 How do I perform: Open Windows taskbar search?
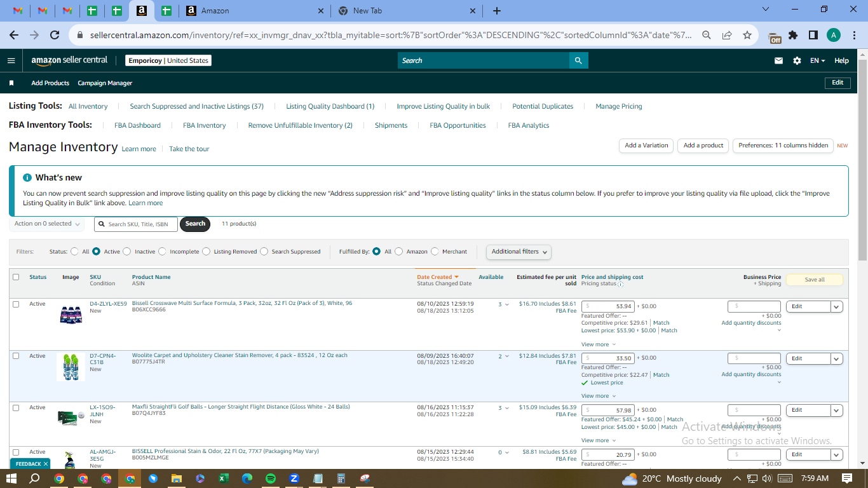pos(34,478)
